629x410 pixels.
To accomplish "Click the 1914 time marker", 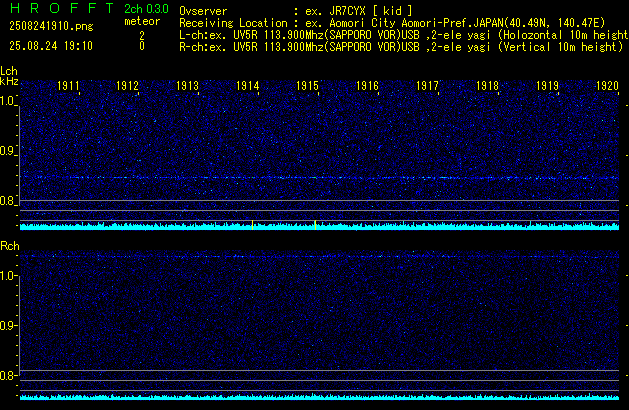I will coord(248,86).
